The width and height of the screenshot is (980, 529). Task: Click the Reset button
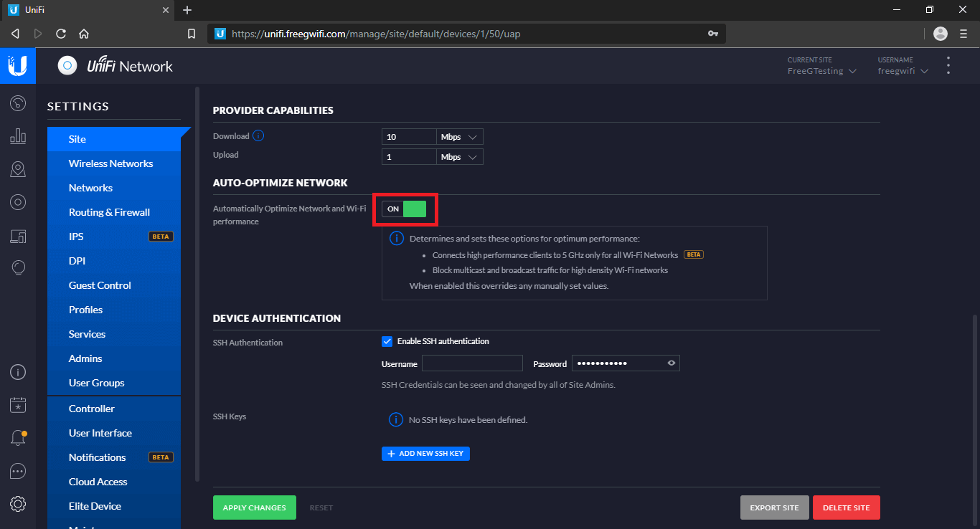pos(321,507)
